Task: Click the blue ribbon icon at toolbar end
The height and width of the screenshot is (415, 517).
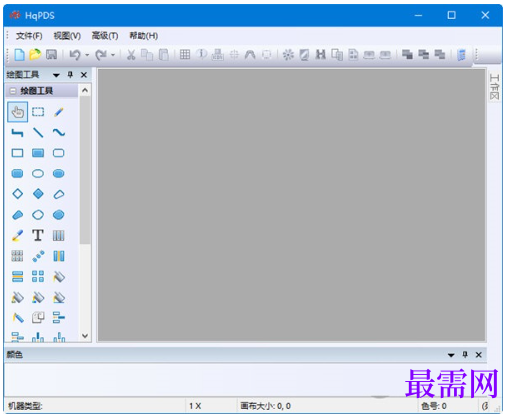Action: (x=461, y=55)
